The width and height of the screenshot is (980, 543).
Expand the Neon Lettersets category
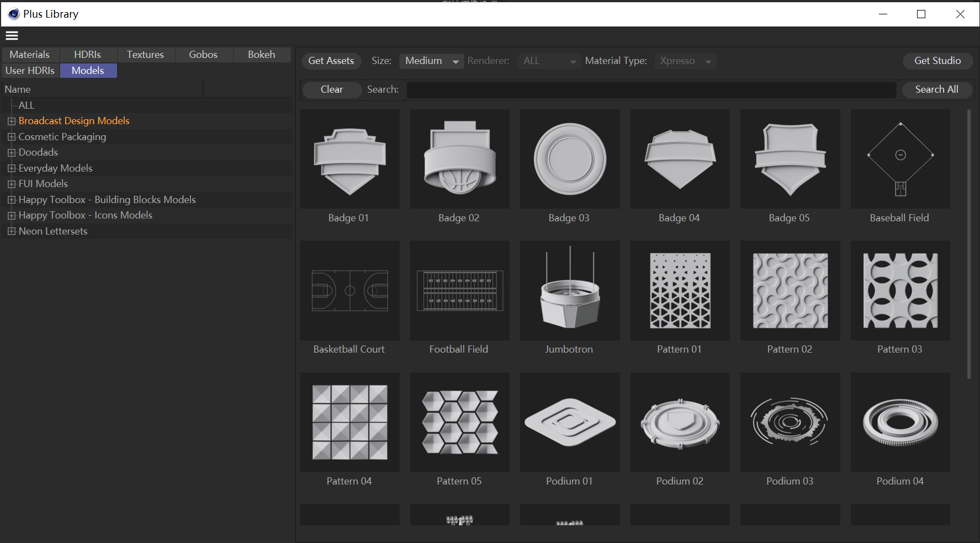pyautogui.click(x=11, y=231)
